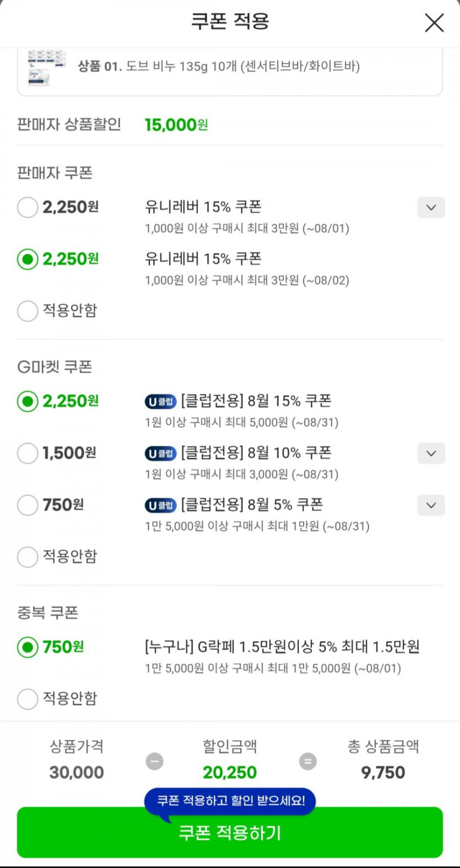
Task: Choose 적용안함 under G마켓 쿠폰
Action: [x=28, y=557]
